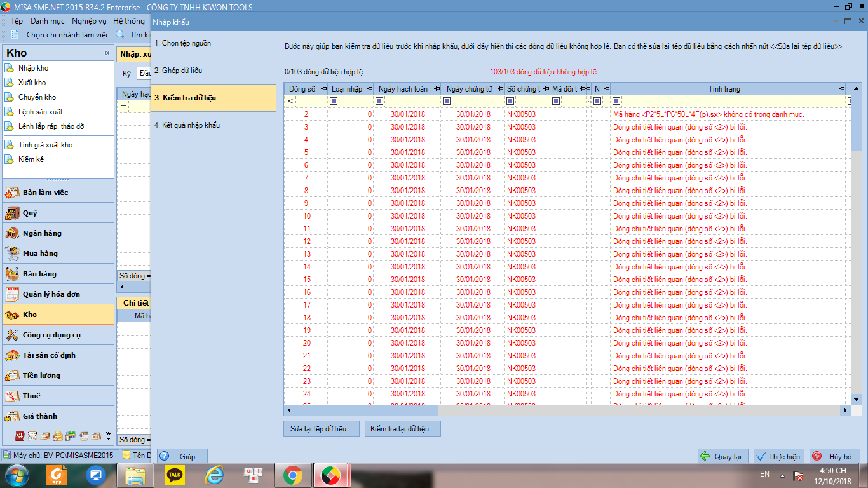Screen dimensions: 868x488
Task: Launch Internet Explorer from the taskbar
Action: (214, 475)
